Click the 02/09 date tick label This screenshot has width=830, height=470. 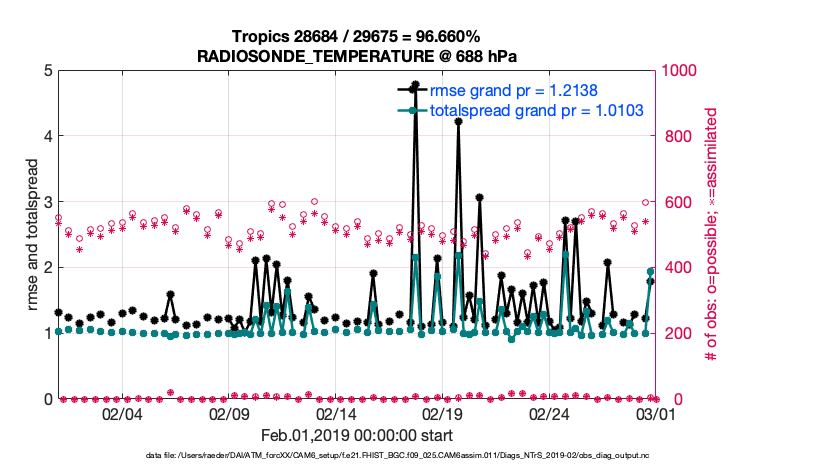(229, 414)
